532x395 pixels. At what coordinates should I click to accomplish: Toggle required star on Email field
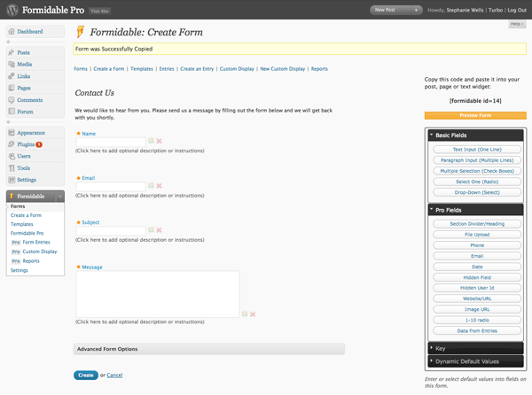(x=78, y=178)
